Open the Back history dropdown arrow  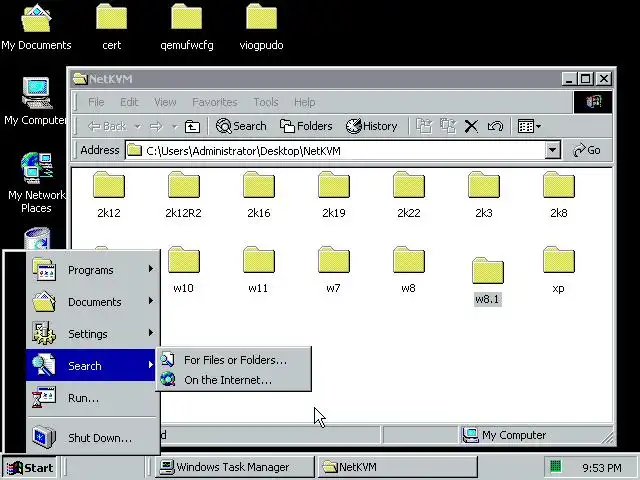tap(138, 127)
